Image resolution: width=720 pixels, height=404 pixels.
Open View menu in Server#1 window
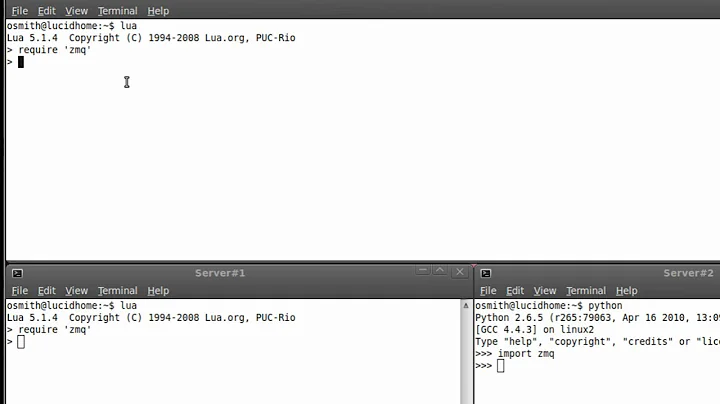pos(76,291)
